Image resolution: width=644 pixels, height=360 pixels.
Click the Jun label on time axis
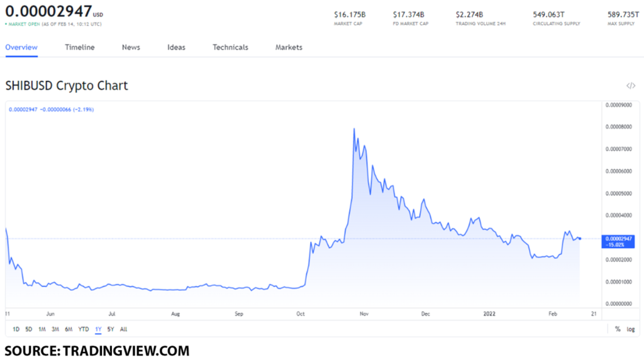point(50,314)
